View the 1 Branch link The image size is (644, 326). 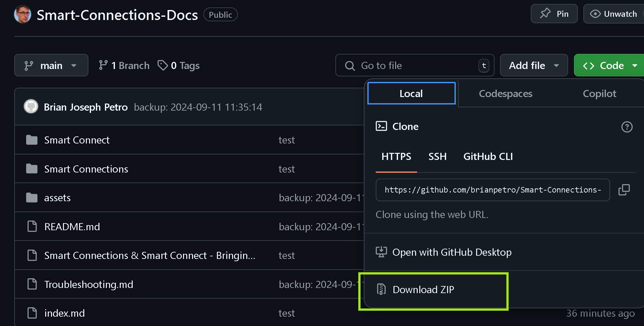click(124, 65)
